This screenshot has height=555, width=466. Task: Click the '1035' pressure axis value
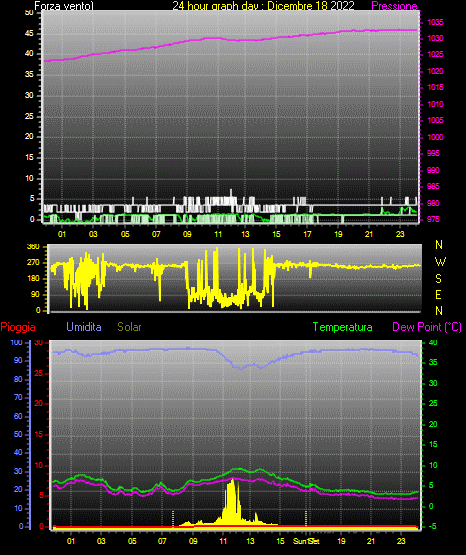[435, 22]
